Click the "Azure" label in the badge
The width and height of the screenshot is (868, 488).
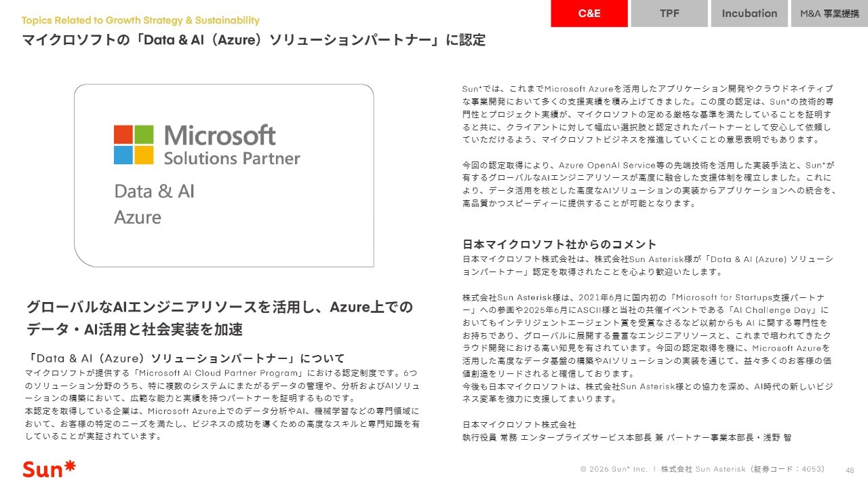[x=138, y=218]
